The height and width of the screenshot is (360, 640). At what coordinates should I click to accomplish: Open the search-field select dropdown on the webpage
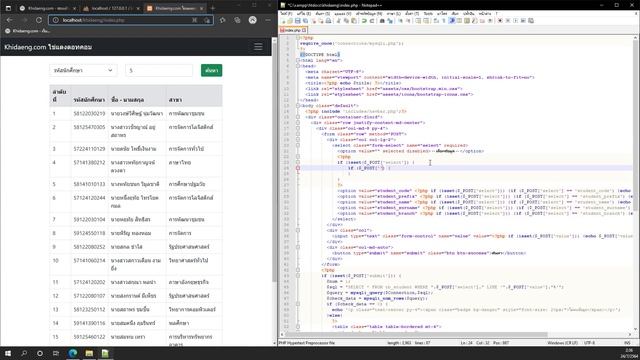(x=83, y=70)
